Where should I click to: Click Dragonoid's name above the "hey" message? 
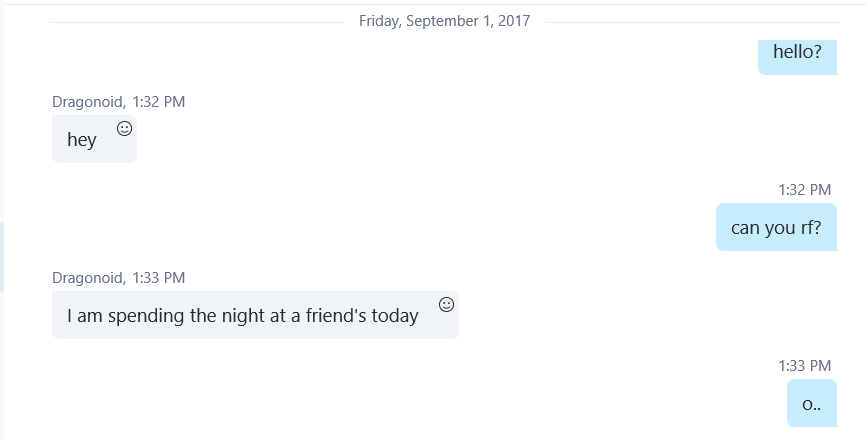[88, 101]
